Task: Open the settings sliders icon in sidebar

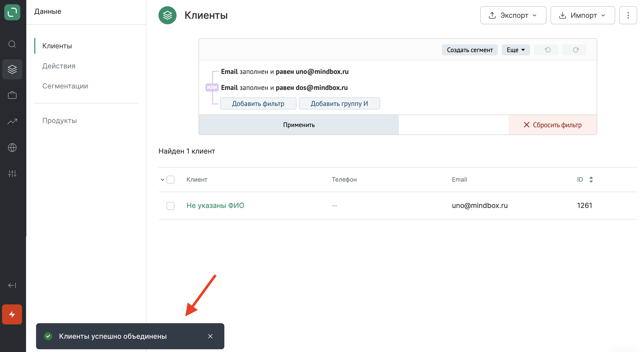Action: click(12, 174)
